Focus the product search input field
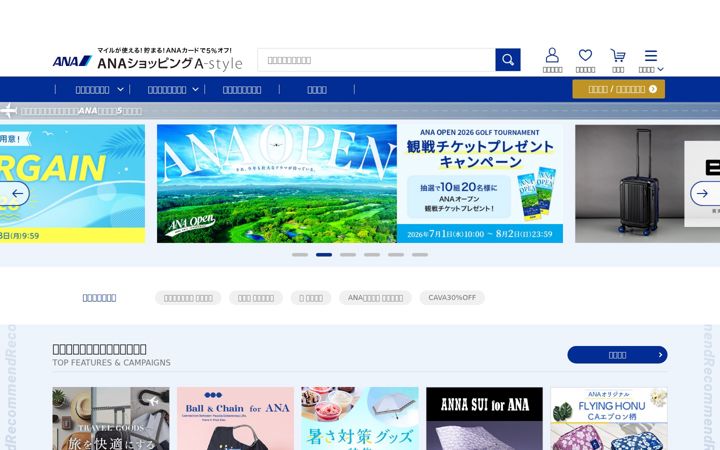Image resolution: width=720 pixels, height=450 pixels. [x=376, y=60]
